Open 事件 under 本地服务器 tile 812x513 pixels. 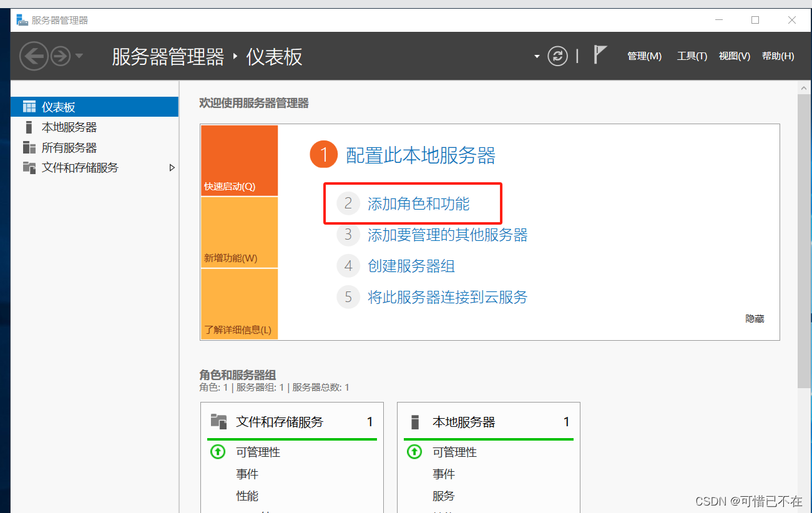444,474
